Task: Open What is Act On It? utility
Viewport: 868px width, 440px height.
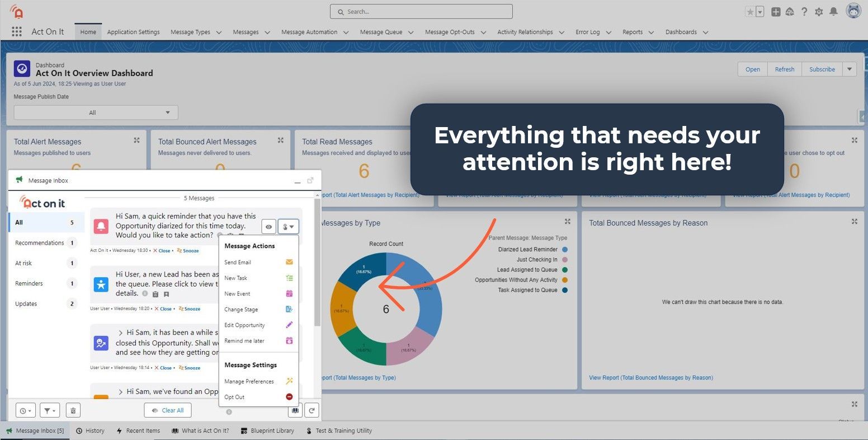Action: 200,430
